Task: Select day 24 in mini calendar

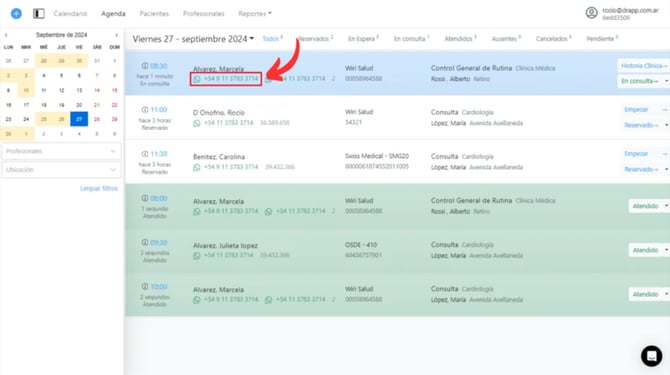Action: click(x=26, y=119)
